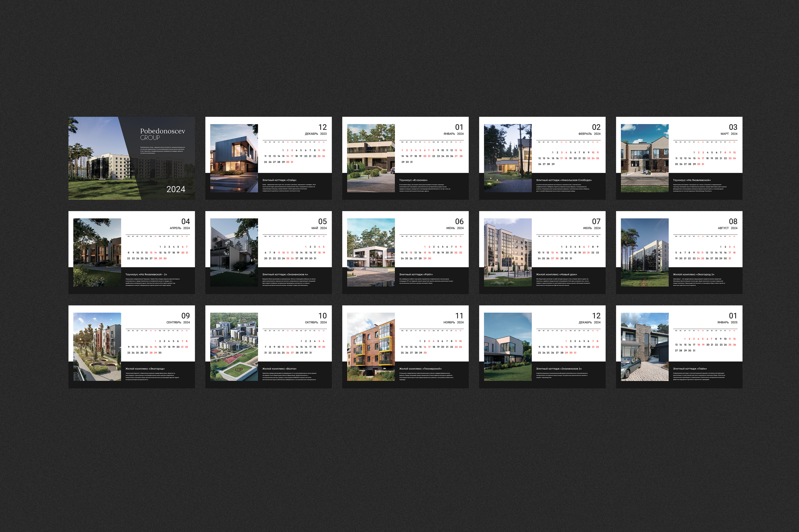Select the January 2025 photo with car
This screenshot has height=532, width=799.
pos(644,347)
